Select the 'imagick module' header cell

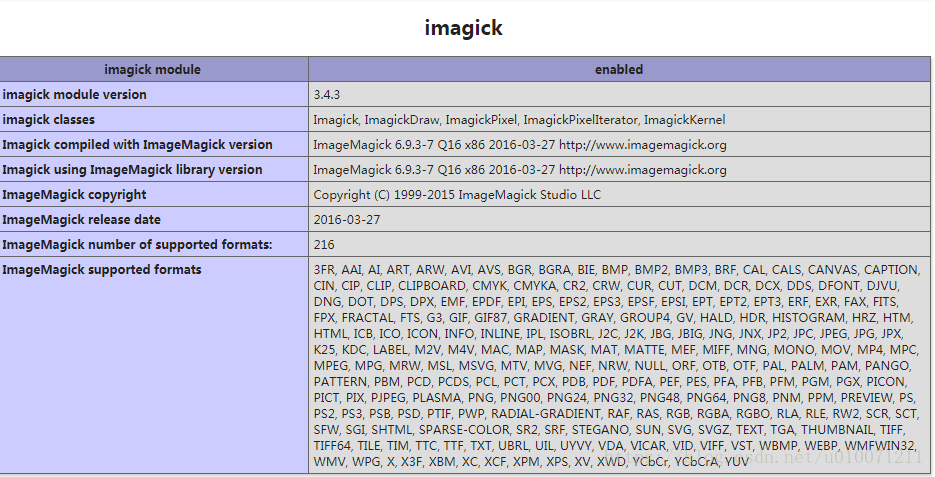[x=154, y=69]
